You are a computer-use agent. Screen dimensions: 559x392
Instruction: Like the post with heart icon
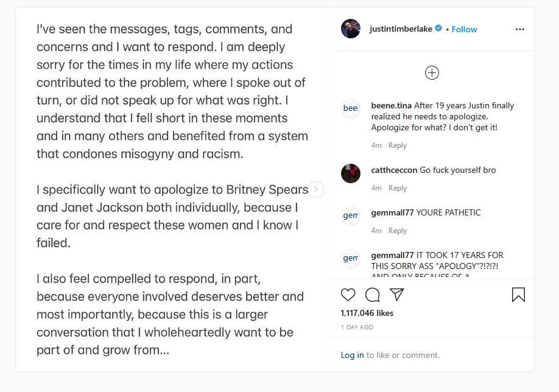348,295
